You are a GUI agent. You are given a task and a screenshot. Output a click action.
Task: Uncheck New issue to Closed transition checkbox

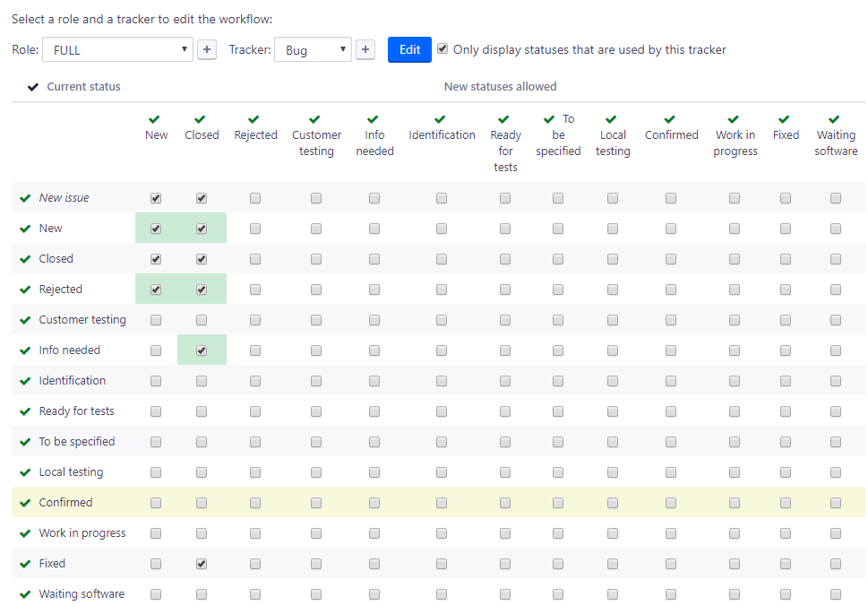pyautogui.click(x=202, y=198)
